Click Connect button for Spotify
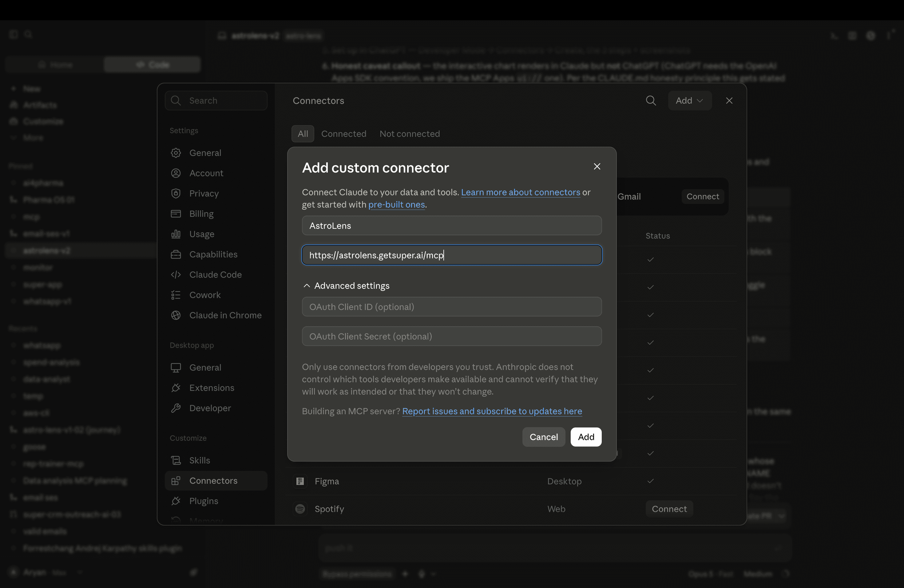The height and width of the screenshot is (588, 904). [669, 509]
